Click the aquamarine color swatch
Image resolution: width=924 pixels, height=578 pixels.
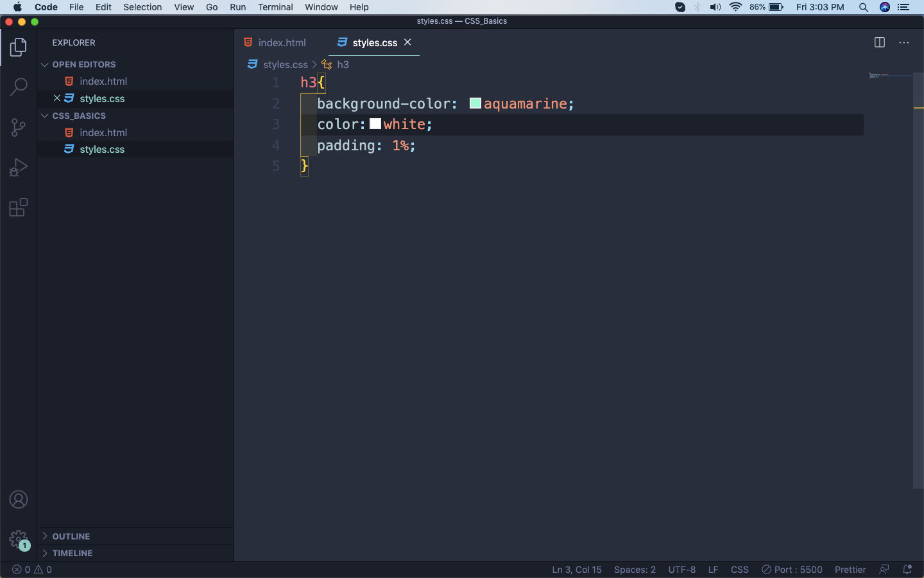475,103
